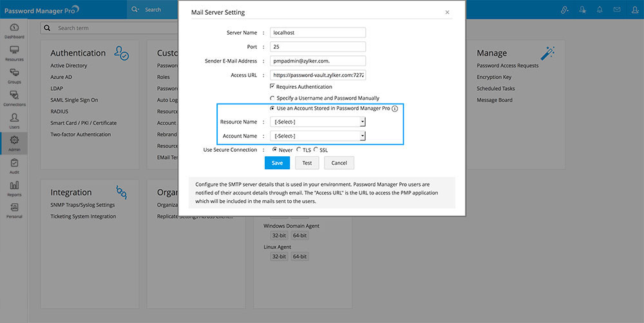Click the Search term input box

(109, 28)
